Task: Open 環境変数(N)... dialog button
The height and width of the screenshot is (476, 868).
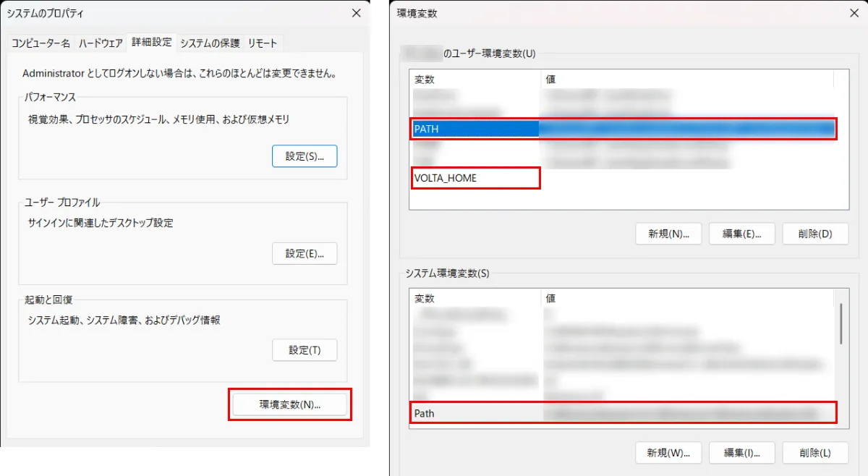Action: point(290,404)
